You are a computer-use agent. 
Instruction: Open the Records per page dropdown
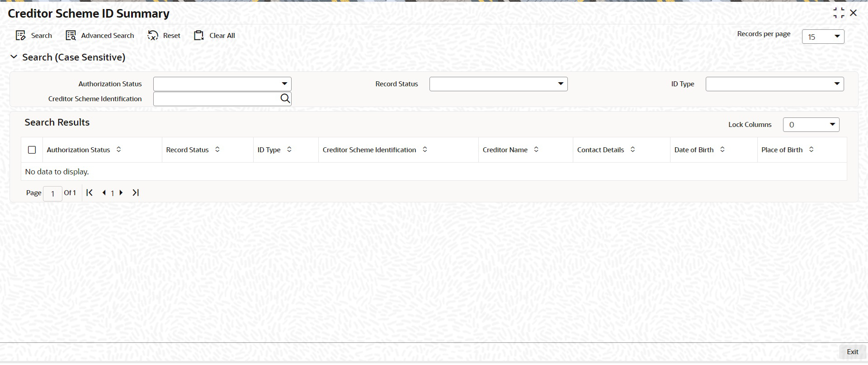tap(823, 37)
